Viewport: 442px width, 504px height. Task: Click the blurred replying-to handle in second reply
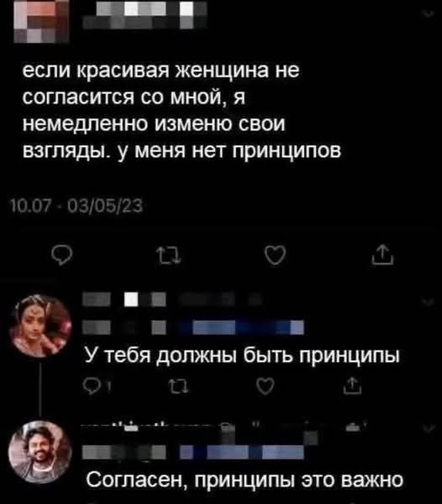coord(241,453)
